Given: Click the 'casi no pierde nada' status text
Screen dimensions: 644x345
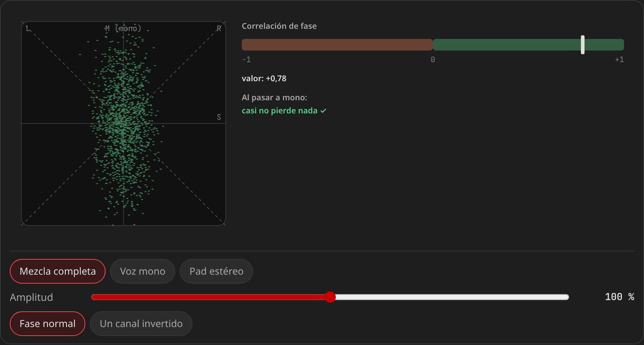Looking at the screenshot, I should click(x=284, y=111).
